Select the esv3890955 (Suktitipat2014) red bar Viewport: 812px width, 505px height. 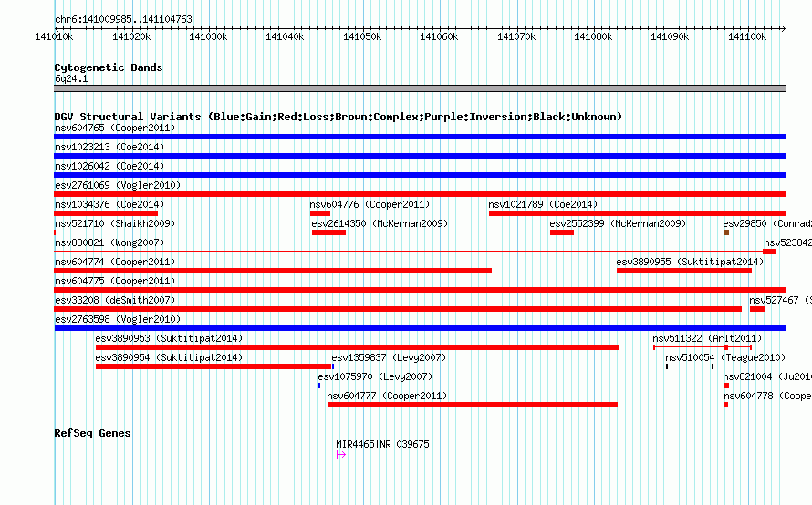coord(684,271)
